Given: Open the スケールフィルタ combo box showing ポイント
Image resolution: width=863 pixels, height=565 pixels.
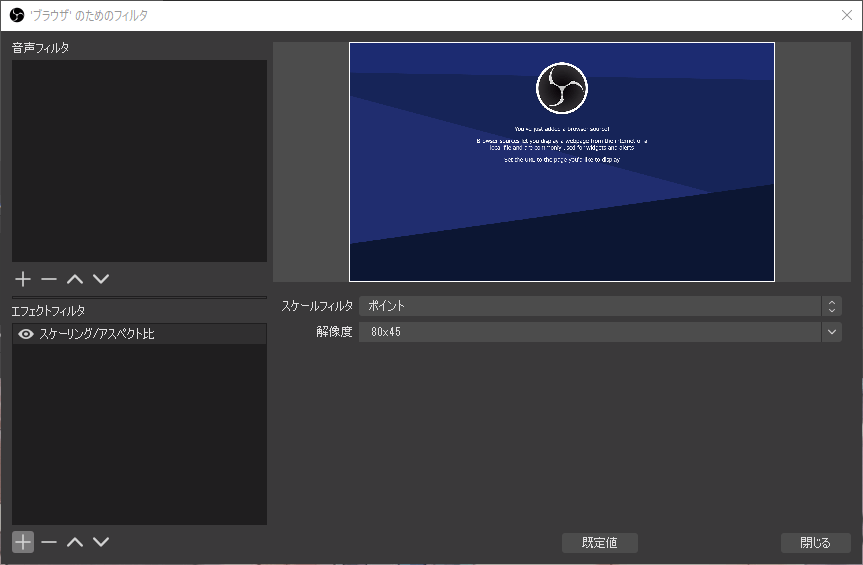Looking at the screenshot, I should click(x=600, y=306).
